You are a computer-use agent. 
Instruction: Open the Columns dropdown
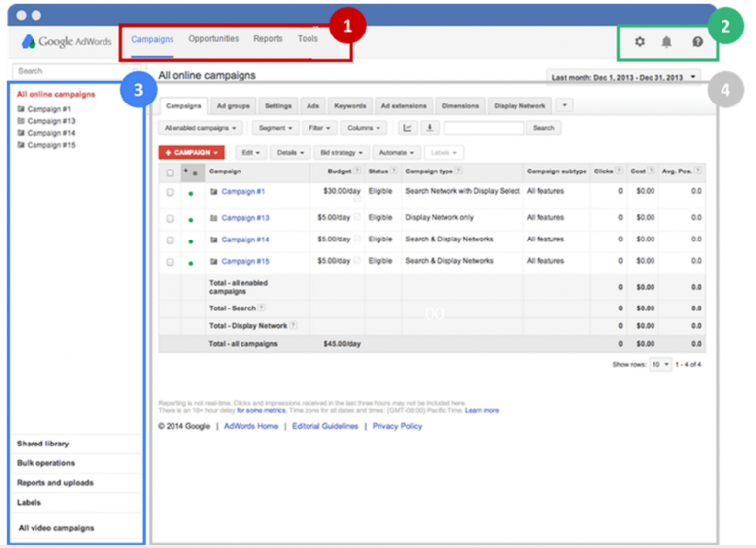click(364, 128)
